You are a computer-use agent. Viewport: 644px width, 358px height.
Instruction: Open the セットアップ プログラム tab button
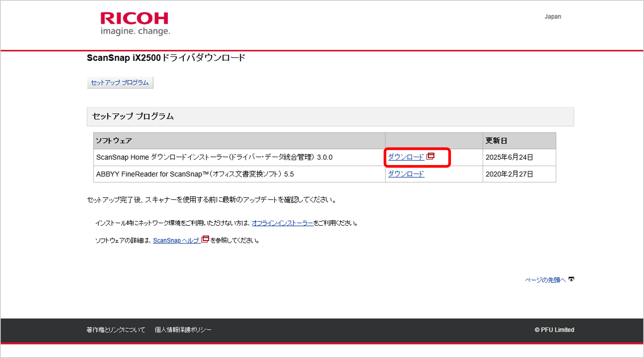click(x=120, y=83)
